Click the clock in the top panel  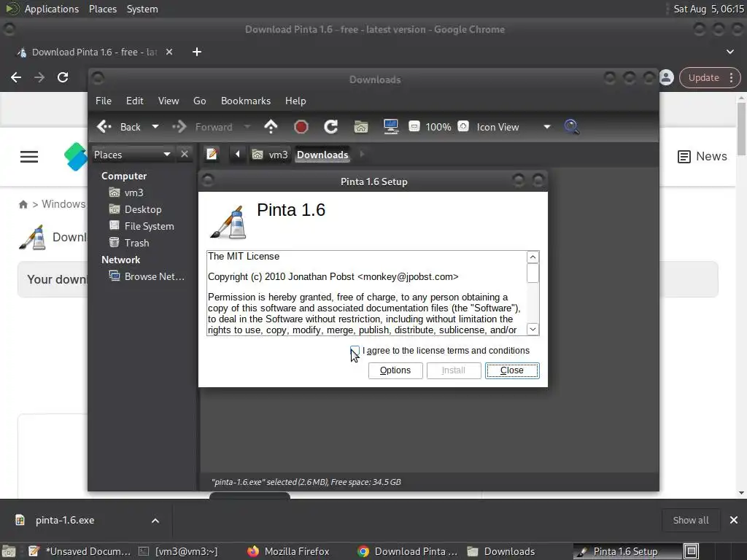pyautogui.click(x=708, y=9)
